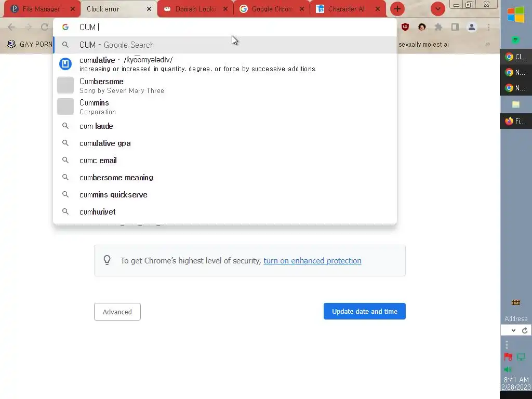Click the Cumbersome suggestion thumbnail
This screenshot has width=532, height=399.
[x=65, y=85]
